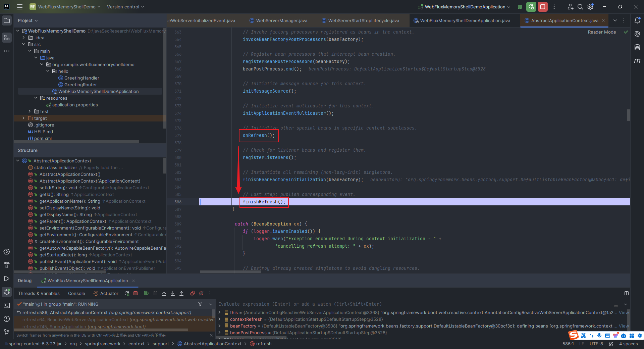
Task: Toggle Mute Breakpoints in debug toolbar
Action: click(201, 293)
